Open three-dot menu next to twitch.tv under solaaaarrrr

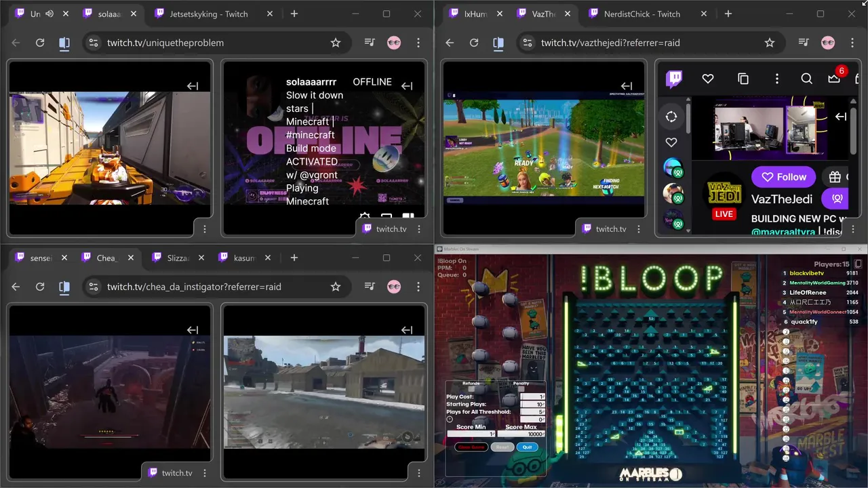pyautogui.click(x=419, y=229)
